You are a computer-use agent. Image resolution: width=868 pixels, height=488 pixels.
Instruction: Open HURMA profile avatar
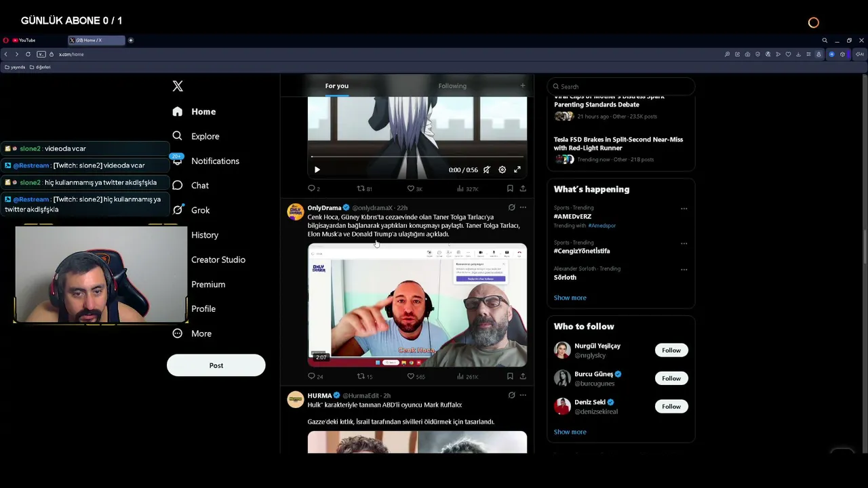point(296,399)
